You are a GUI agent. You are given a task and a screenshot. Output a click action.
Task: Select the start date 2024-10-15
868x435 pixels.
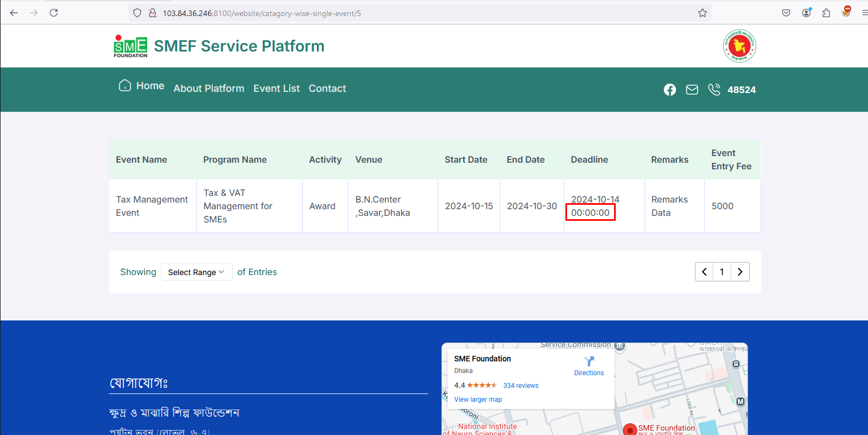coord(469,206)
